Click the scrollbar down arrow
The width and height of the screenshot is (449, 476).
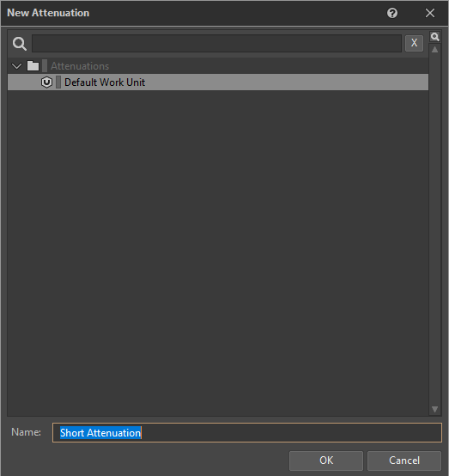[x=434, y=409]
